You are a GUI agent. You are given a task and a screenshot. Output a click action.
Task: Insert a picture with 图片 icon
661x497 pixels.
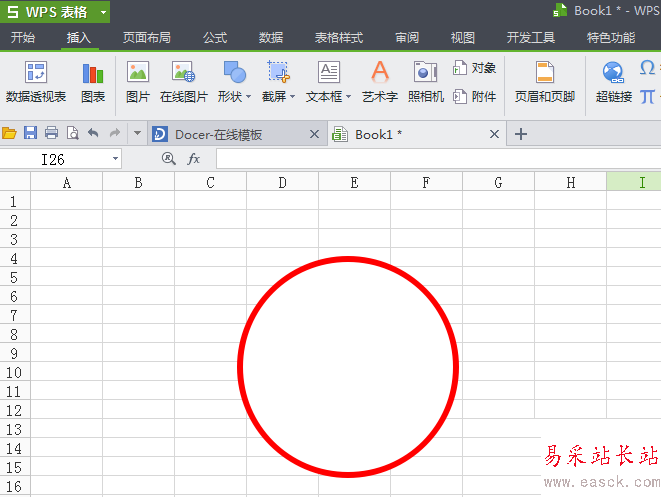coord(138,83)
